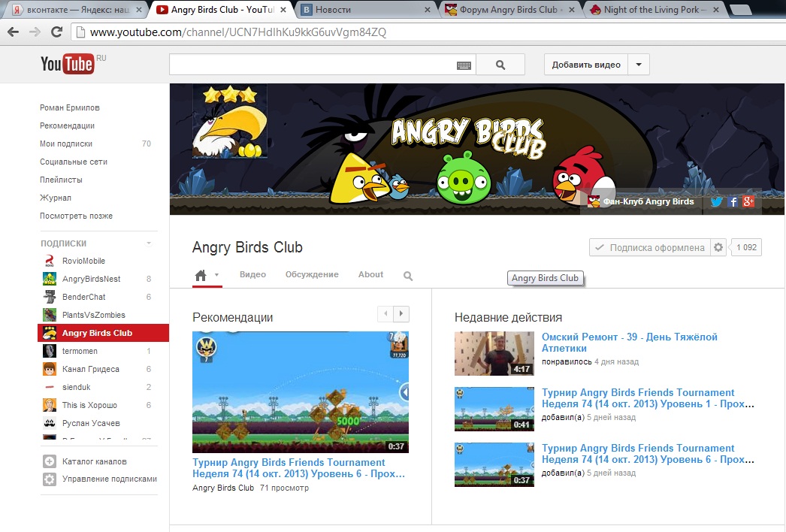The image size is (786, 532).
Task: Open Плейлисты in sidebar
Action: coord(61,180)
